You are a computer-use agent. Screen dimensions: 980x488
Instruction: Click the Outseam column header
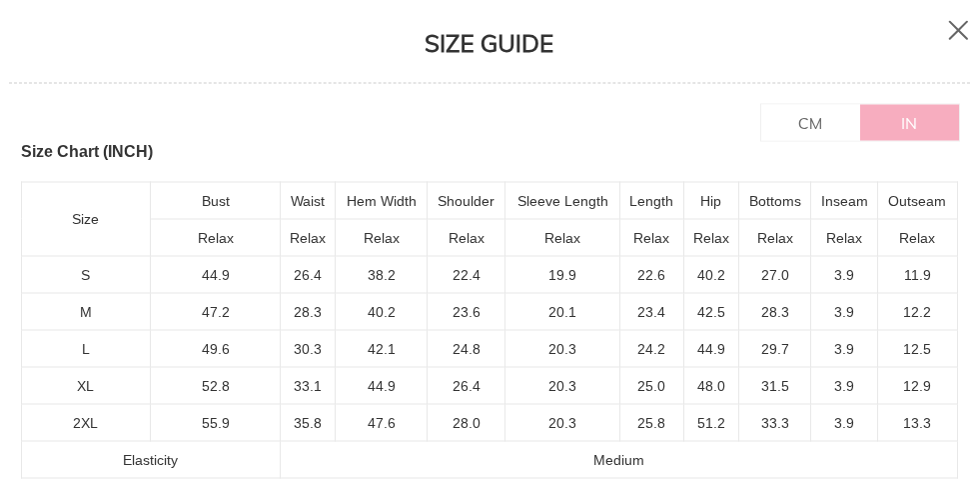[x=917, y=201]
